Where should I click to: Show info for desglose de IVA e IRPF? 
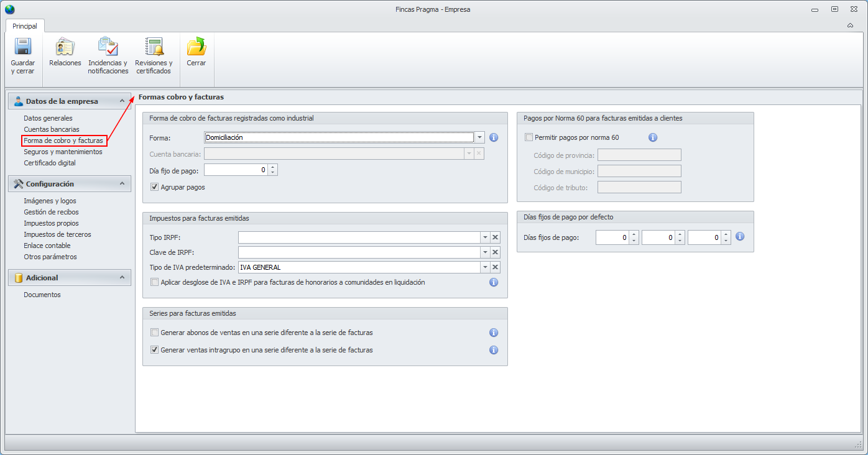pyautogui.click(x=494, y=282)
